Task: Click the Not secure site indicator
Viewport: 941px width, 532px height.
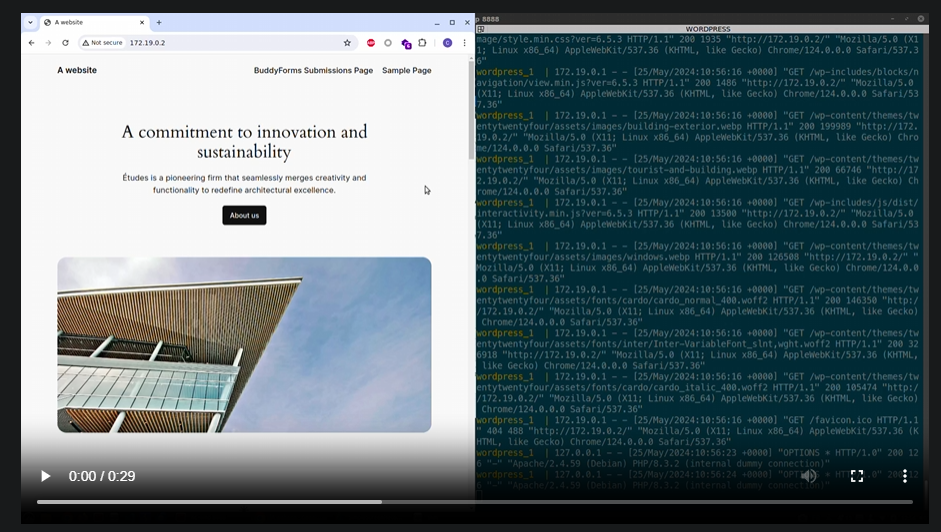Action: (102, 43)
